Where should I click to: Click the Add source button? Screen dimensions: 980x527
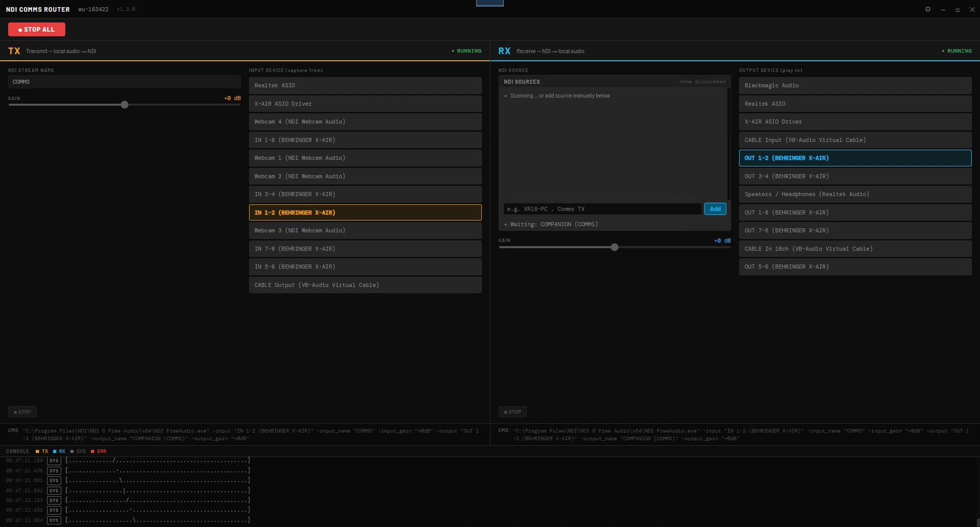[x=715, y=209]
